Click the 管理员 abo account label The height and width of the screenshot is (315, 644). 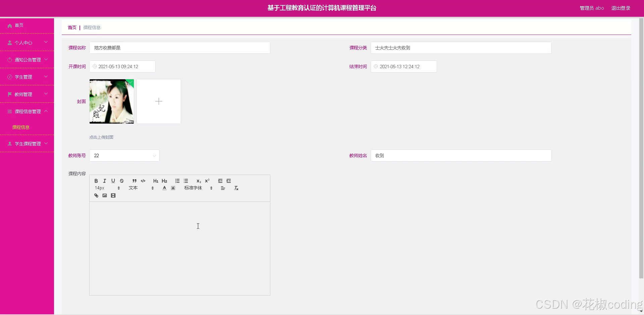pyautogui.click(x=592, y=8)
